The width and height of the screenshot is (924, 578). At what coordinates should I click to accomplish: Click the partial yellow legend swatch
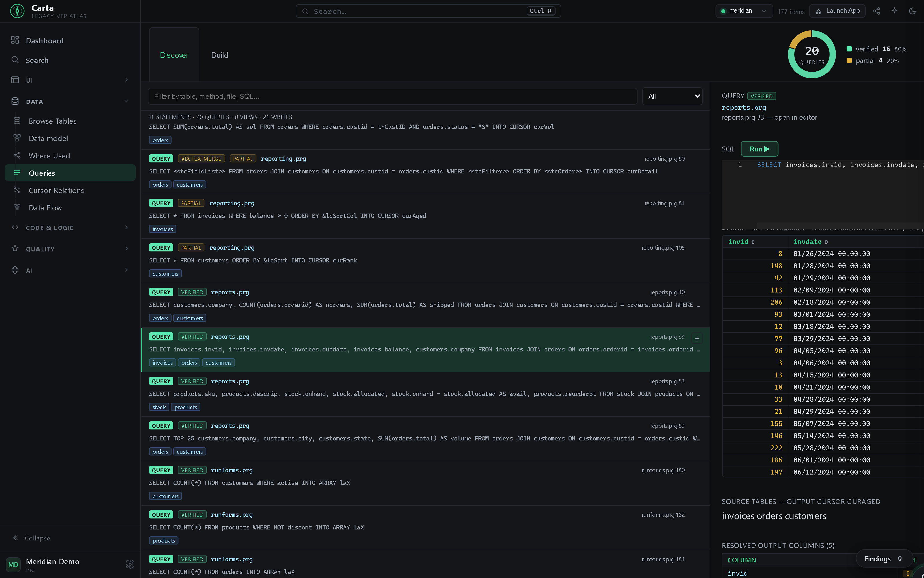[849, 60]
